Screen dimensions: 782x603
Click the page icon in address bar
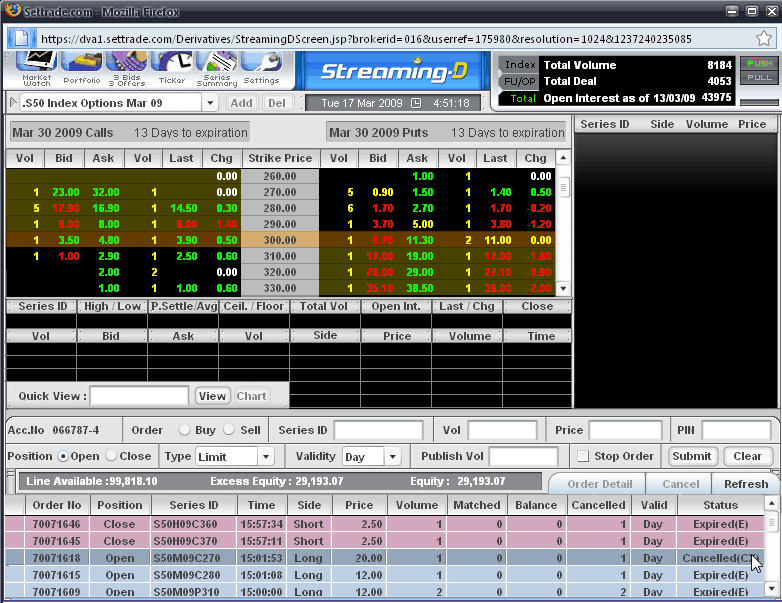click(x=21, y=38)
